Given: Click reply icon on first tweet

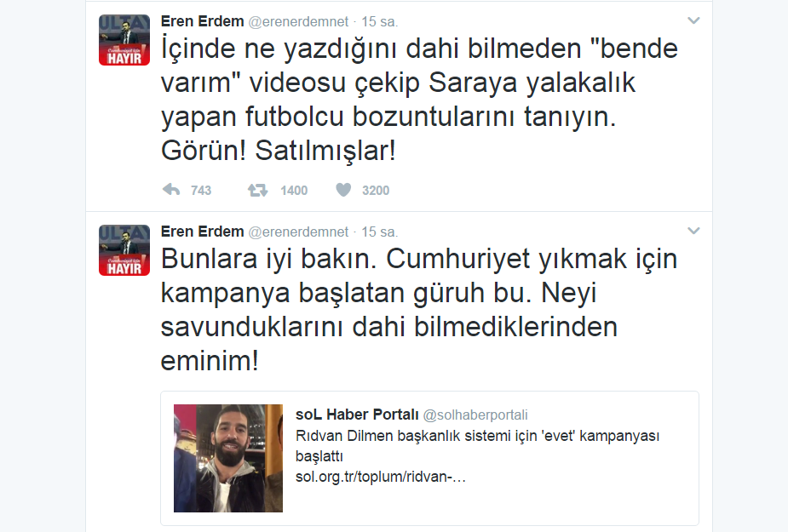Looking at the screenshot, I should click(x=171, y=190).
